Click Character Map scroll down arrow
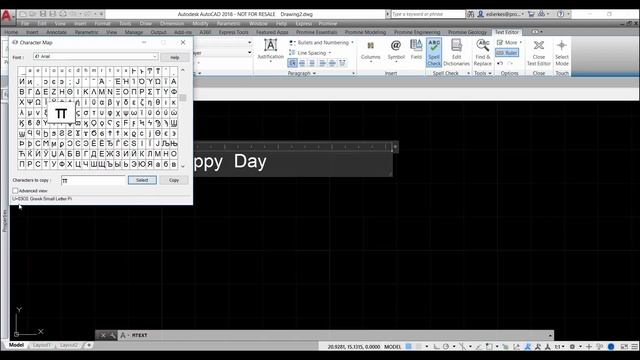The height and width of the screenshot is (360, 640). point(183,166)
